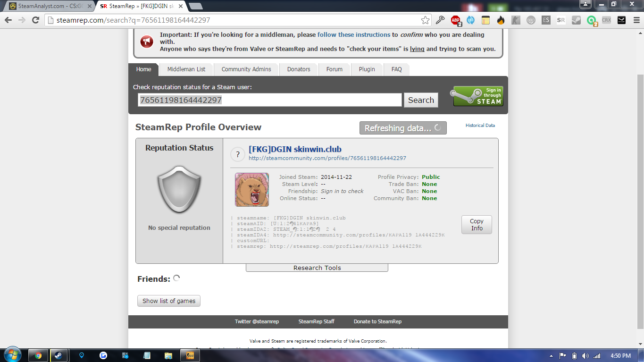Open the Historical Data link

480,126
